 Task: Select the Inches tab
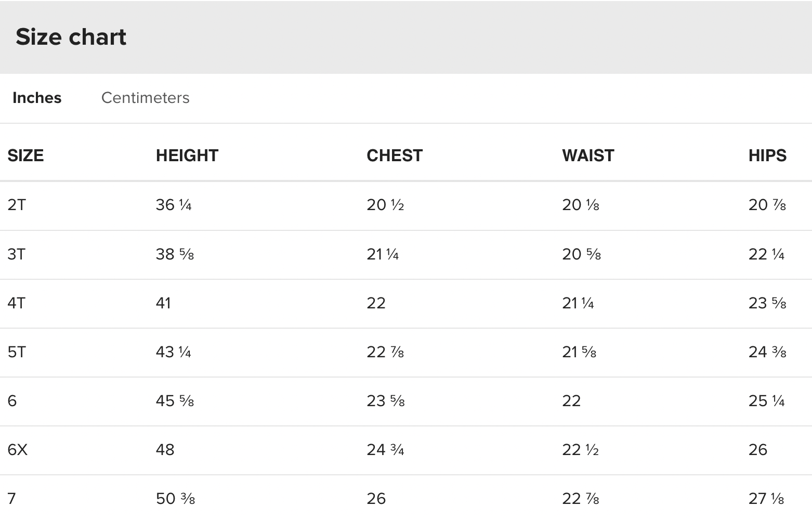click(x=37, y=98)
